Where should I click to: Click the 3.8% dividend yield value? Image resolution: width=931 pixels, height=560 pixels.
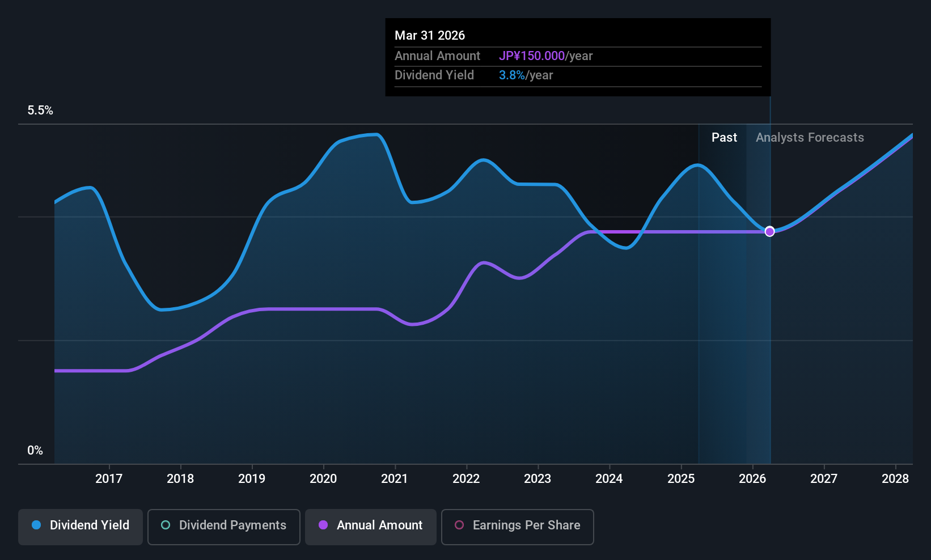click(511, 75)
